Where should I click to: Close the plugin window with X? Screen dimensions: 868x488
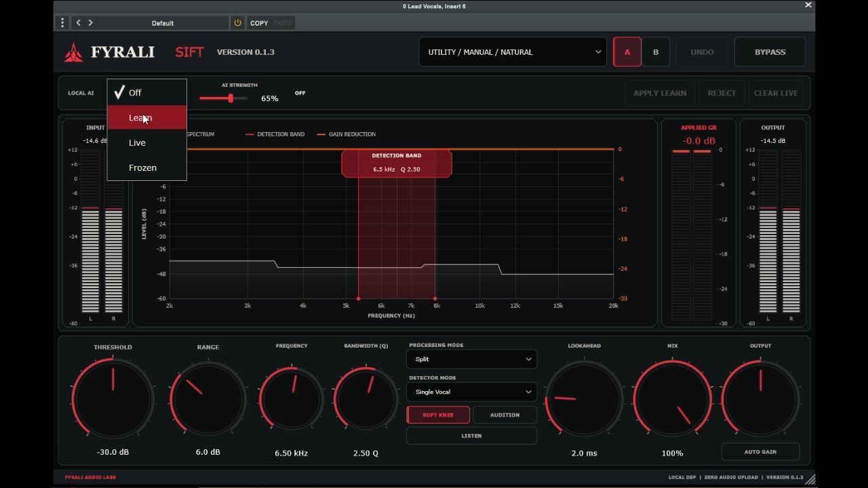808,5
